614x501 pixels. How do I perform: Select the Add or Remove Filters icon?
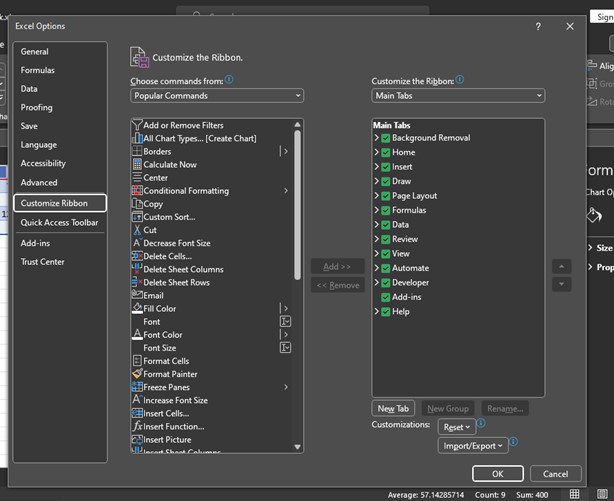pyautogui.click(x=137, y=126)
